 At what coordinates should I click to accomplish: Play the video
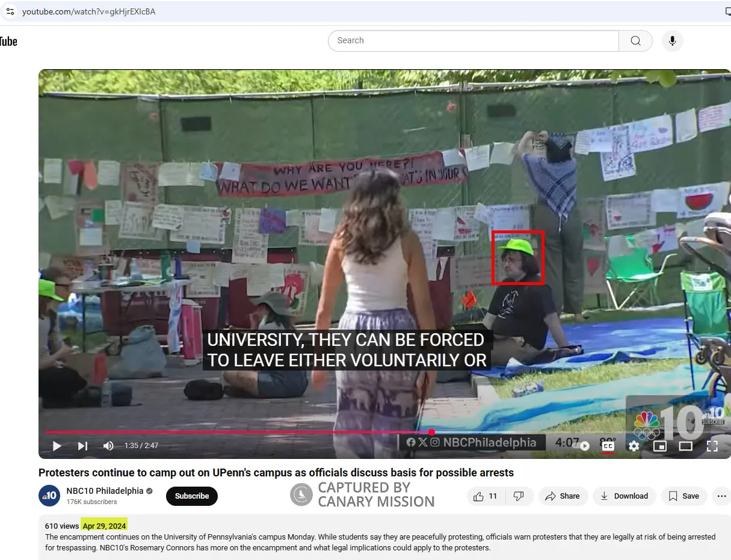(x=57, y=446)
